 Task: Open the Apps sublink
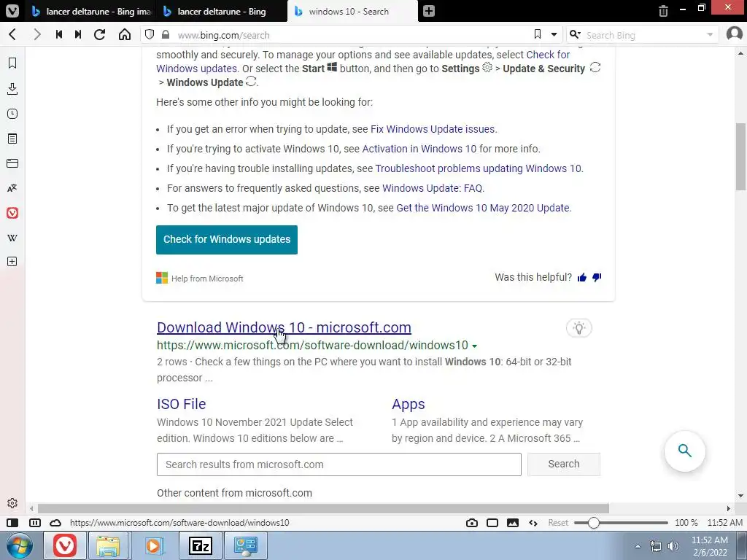click(409, 404)
